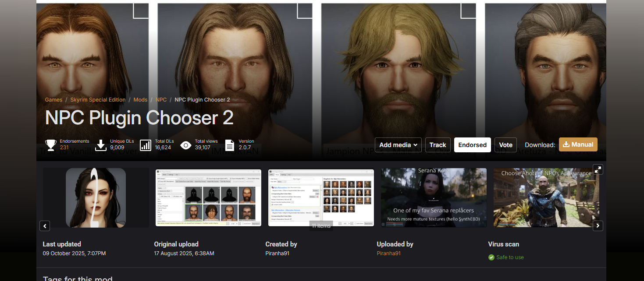Click the original upload date 17 August 2025
Viewport: 644px width, 281px height.
184,253
